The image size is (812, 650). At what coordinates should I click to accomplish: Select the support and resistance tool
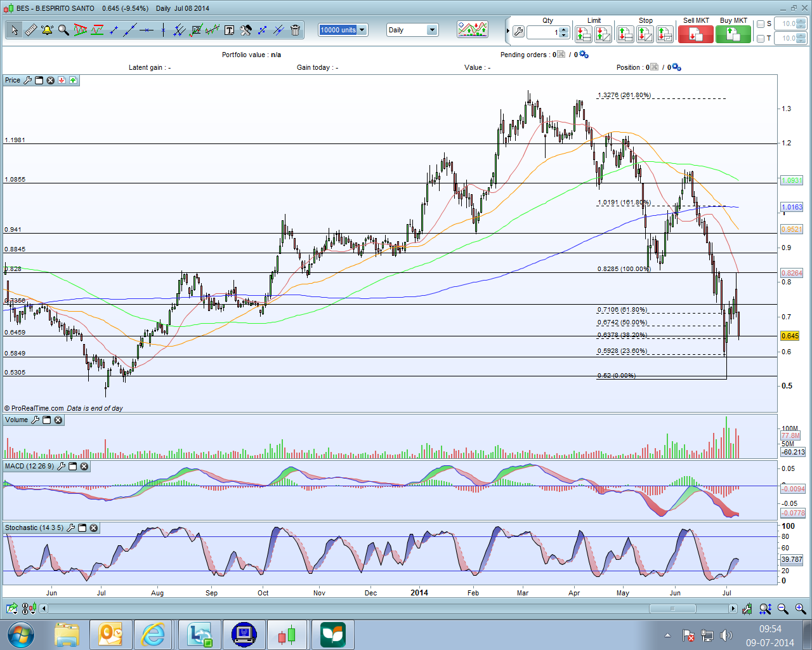[x=97, y=30]
